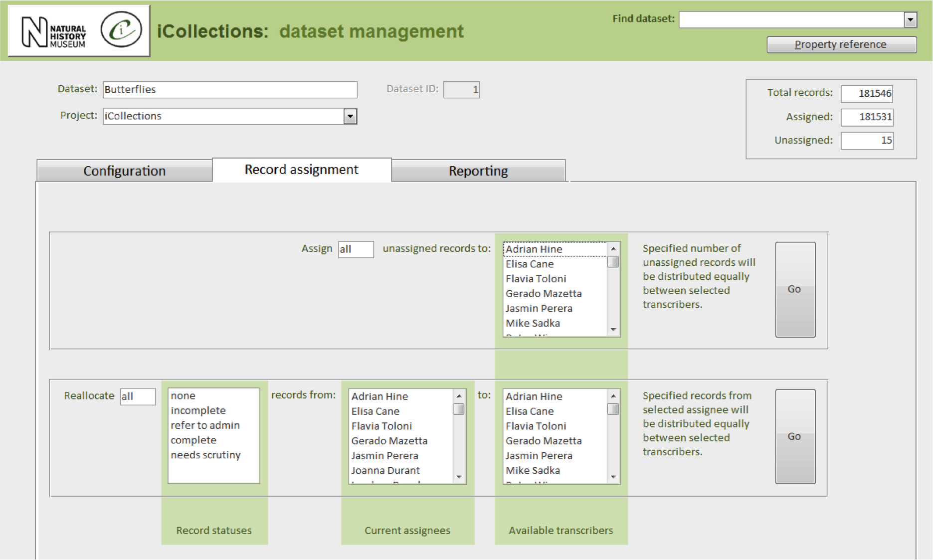Select the Record assignment tab
The width and height of the screenshot is (933, 560).
tap(302, 170)
